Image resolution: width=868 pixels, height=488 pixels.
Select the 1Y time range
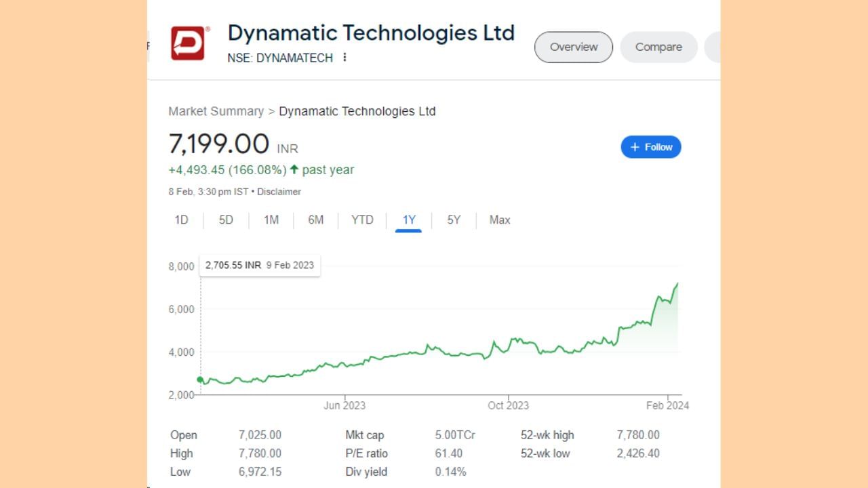tap(409, 220)
